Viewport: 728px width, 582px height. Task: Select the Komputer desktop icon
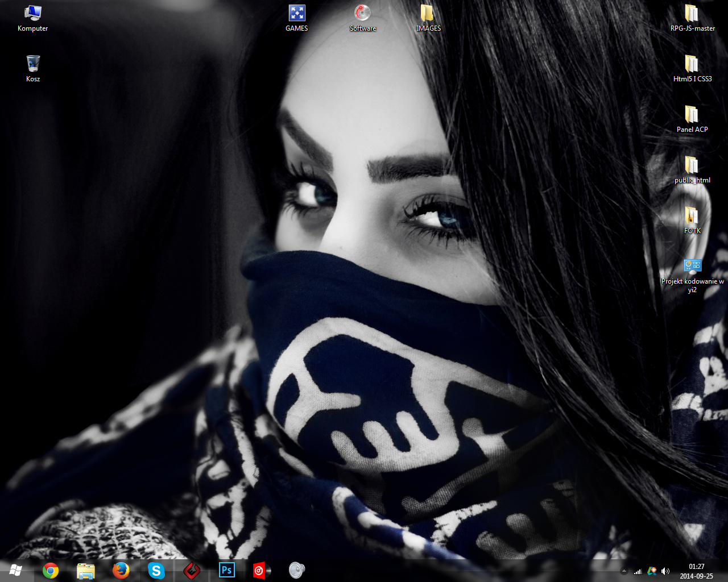(33, 18)
